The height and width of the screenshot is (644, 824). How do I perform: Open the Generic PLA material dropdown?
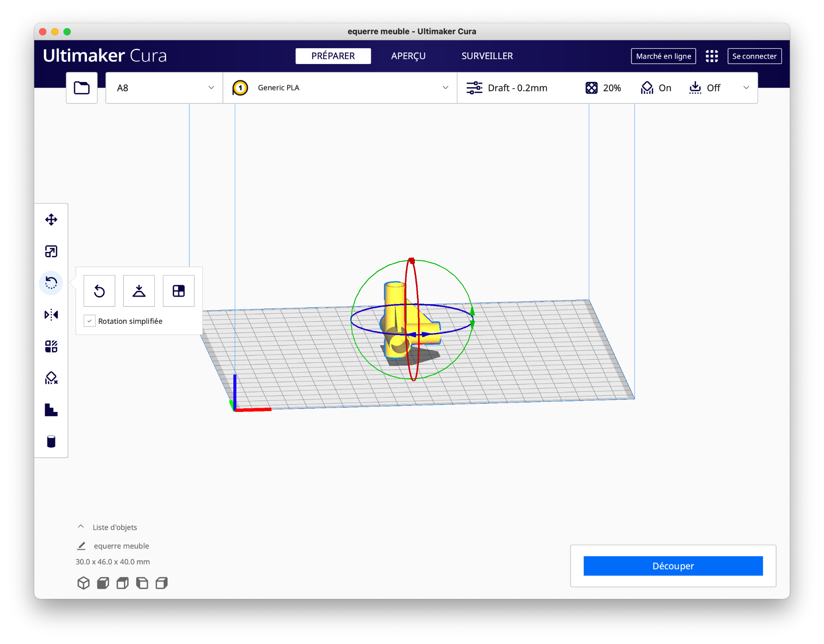coord(340,88)
